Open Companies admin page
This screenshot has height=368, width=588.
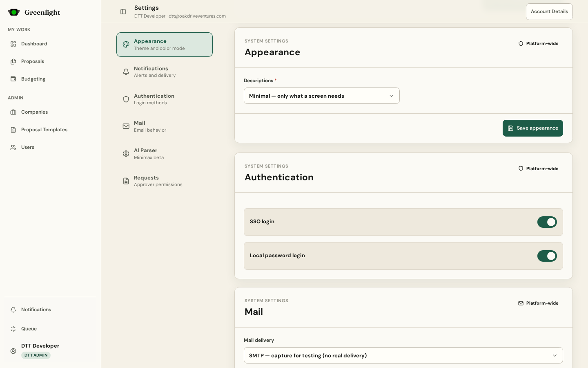(x=50, y=112)
